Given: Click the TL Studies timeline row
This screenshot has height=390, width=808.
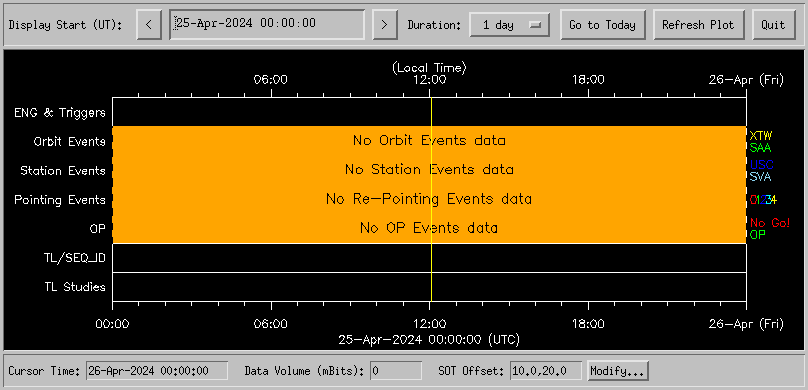Looking at the screenshot, I should pos(429,287).
